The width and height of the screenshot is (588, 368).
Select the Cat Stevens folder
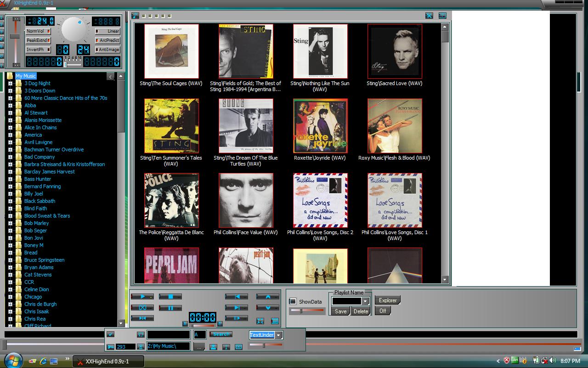click(x=38, y=275)
